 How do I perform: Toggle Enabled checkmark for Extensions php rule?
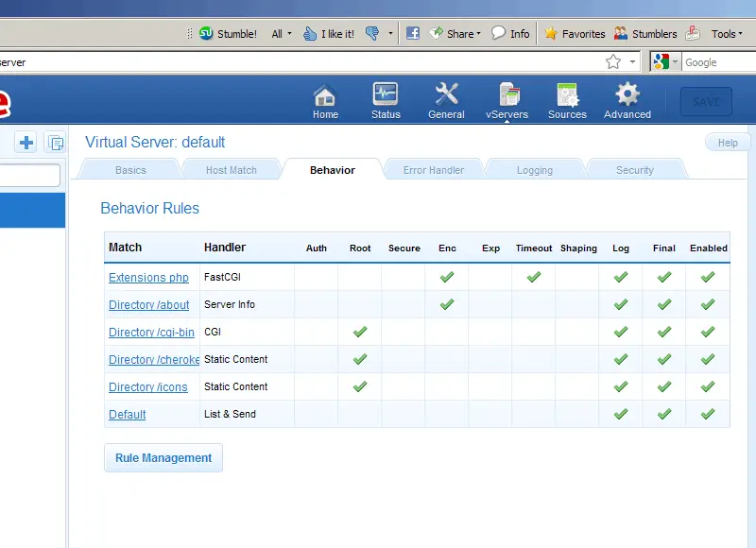[708, 277]
